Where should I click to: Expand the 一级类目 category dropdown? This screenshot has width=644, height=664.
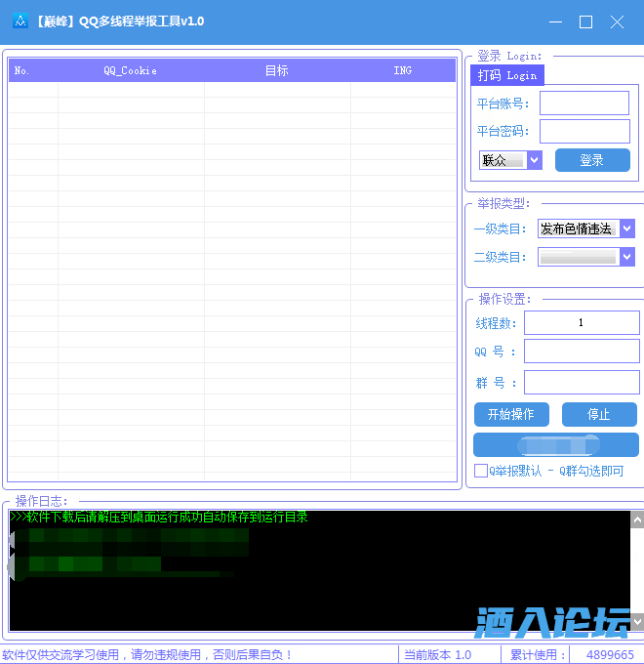(626, 228)
